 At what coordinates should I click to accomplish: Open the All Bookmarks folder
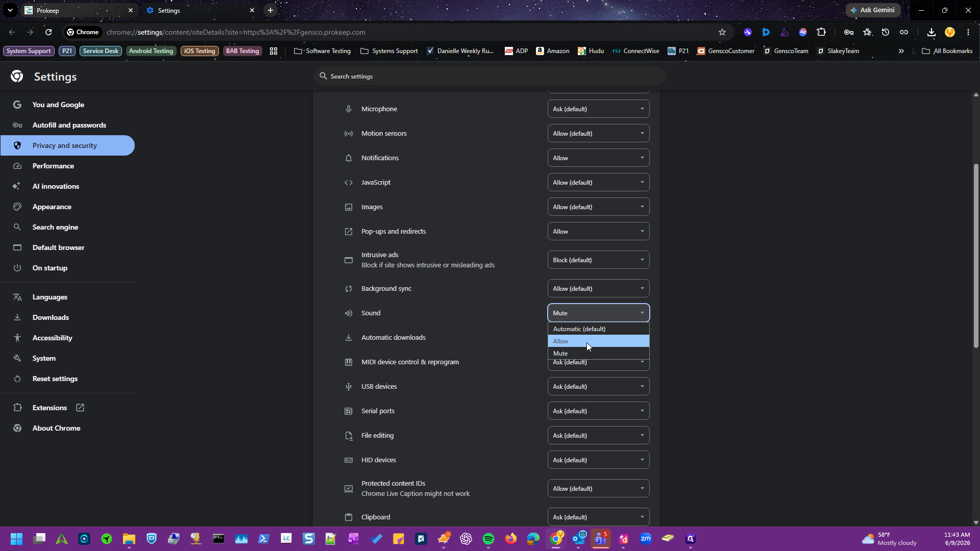pyautogui.click(x=947, y=51)
